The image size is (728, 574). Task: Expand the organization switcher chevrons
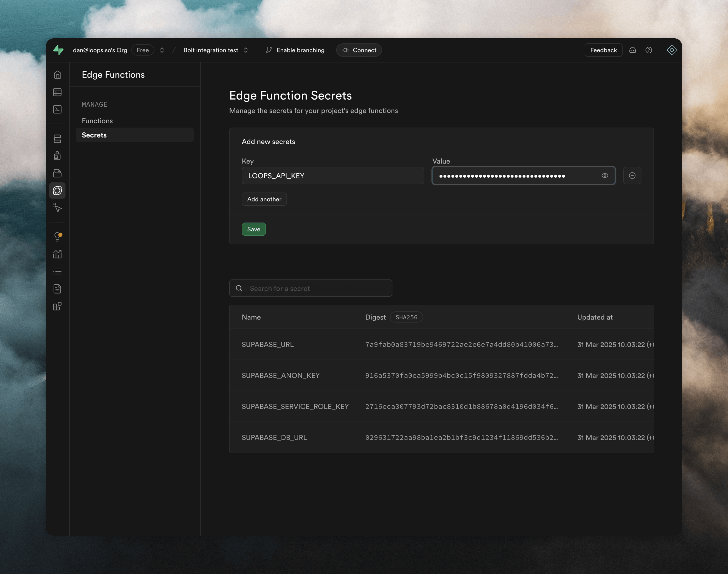[162, 50]
